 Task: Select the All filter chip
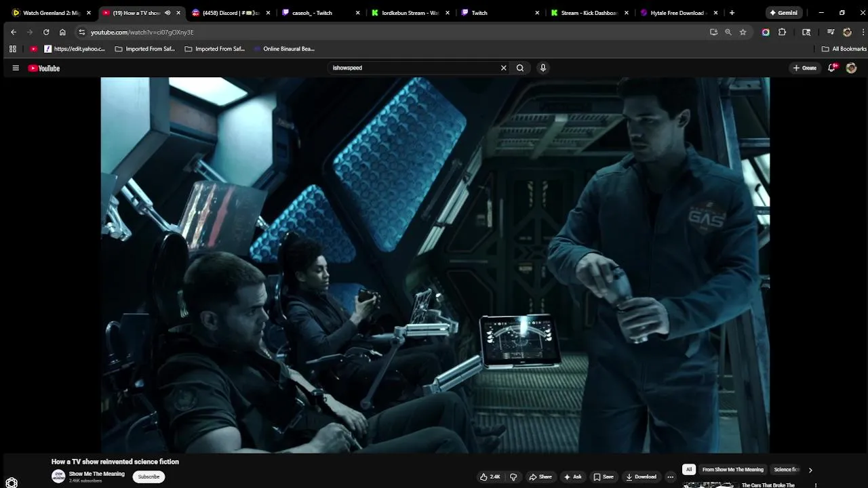coord(689,470)
